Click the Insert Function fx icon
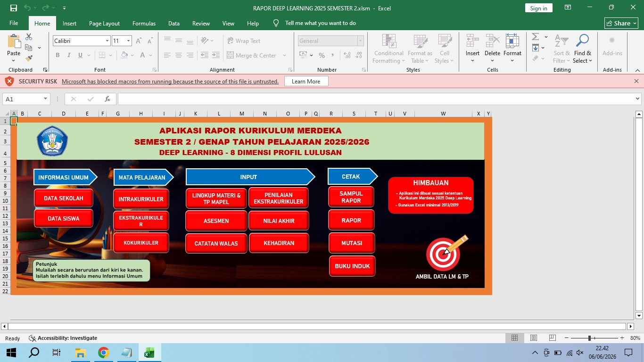This screenshot has width=644, height=362. click(x=107, y=99)
